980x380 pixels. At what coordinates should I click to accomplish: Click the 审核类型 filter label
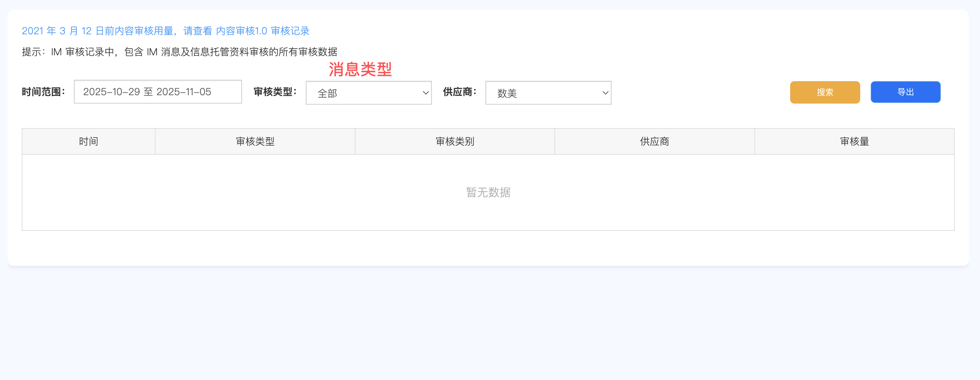pos(275,92)
